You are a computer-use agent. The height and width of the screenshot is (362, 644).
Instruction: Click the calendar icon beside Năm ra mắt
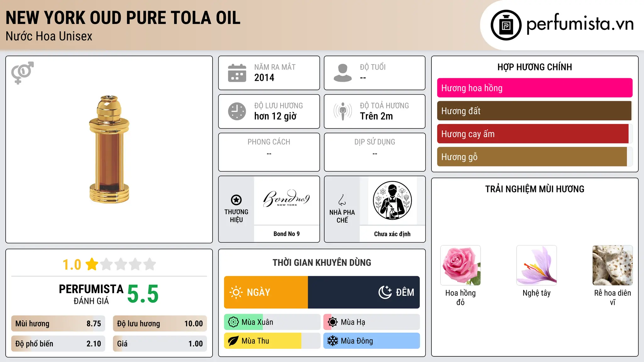tap(237, 73)
